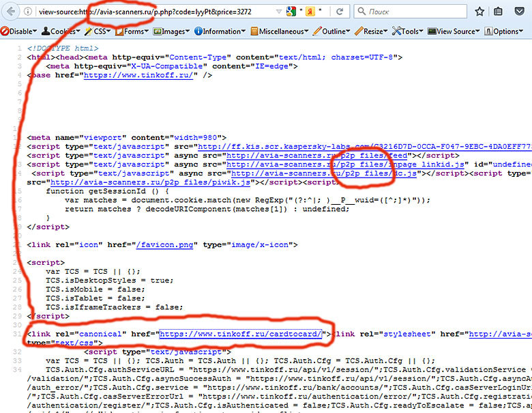Open the Images menu
The width and height of the screenshot is (532, 413).
(x=171, y=31)
